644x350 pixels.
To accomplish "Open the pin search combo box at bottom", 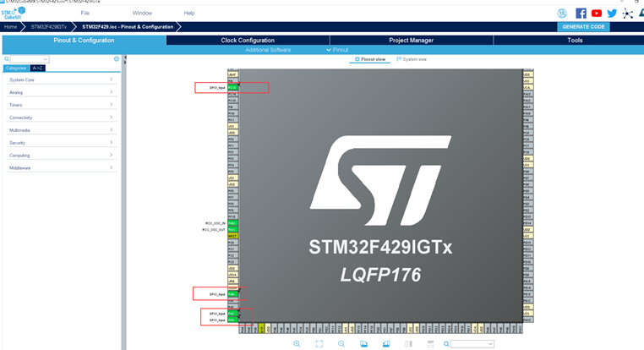I will point(472,344).
